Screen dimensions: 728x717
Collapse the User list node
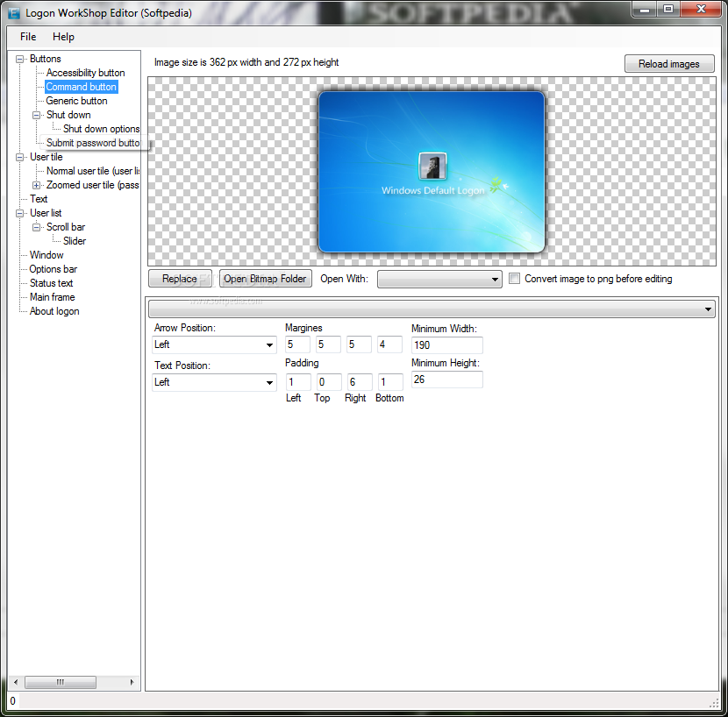(19, 214)
